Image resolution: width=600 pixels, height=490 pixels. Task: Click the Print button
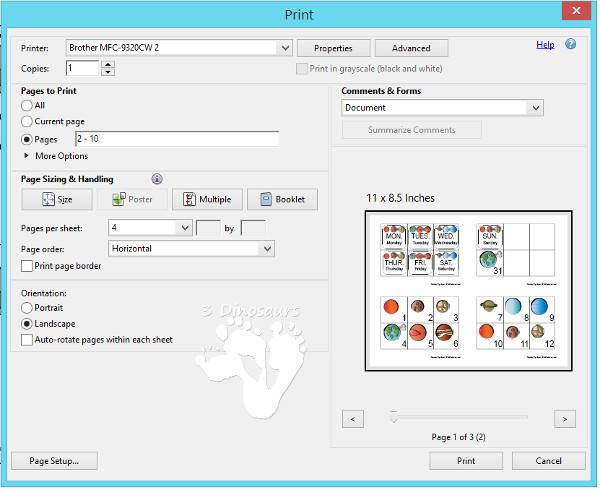(466, 461)
